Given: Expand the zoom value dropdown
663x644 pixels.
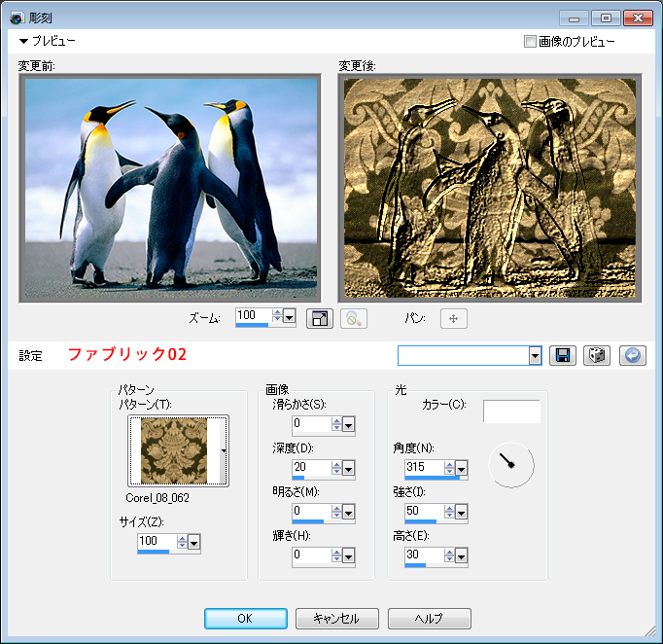Looking at the screenshot, I should pos(289,317).
